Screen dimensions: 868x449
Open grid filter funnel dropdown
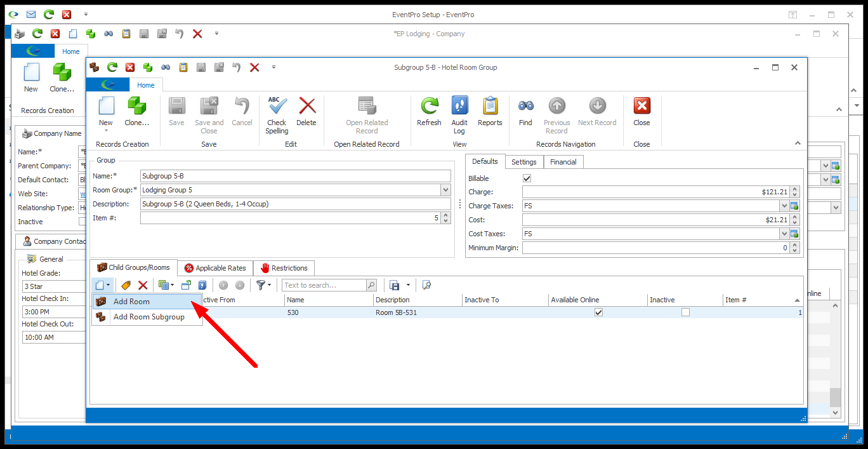pos(263,285)
